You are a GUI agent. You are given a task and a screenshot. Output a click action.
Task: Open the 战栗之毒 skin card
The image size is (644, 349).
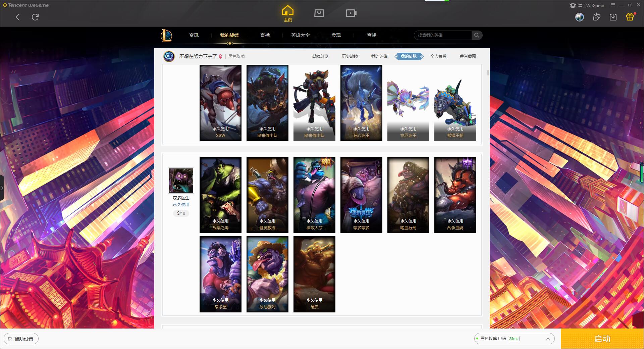tap(220, 195)
